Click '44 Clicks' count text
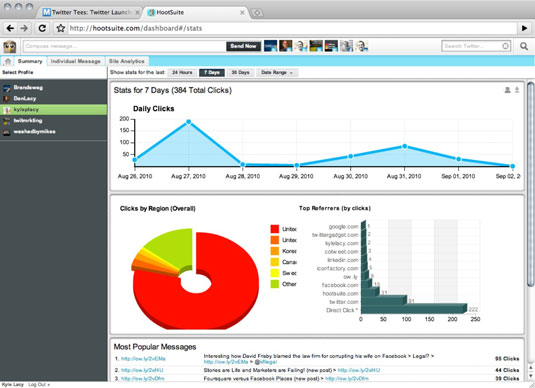 click(507, 370)
